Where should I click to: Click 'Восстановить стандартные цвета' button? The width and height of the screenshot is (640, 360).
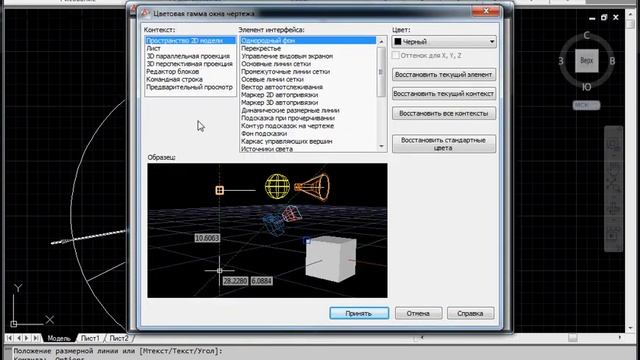[444, 144]
